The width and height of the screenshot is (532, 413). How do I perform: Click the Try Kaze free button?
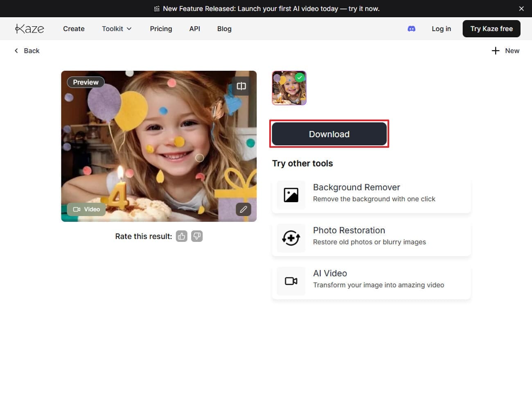[491, 29]
